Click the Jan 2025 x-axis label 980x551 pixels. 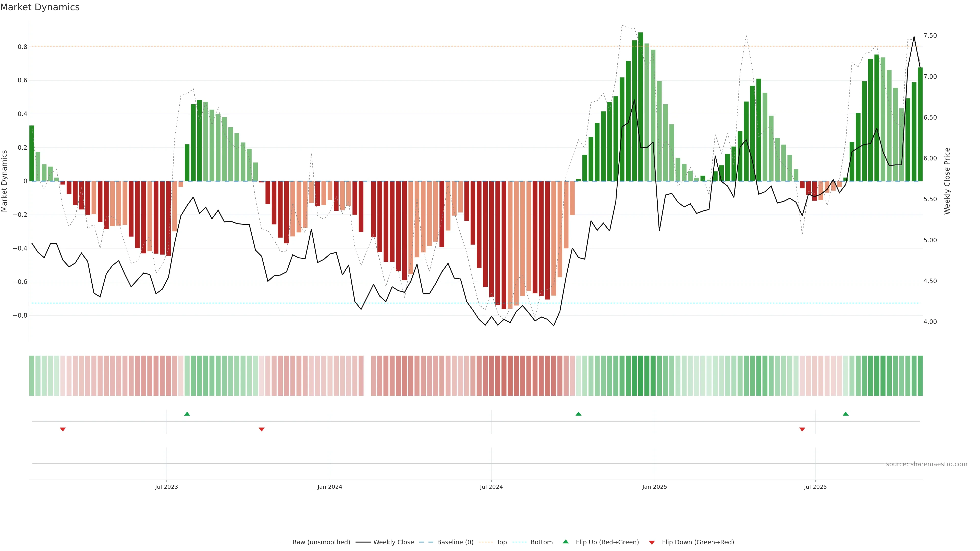point(654,487)
